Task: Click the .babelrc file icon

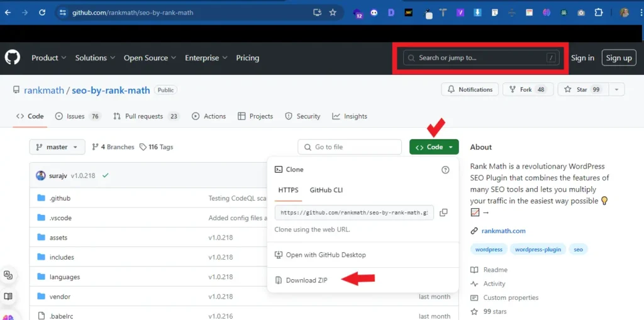Action: [41, 316]
